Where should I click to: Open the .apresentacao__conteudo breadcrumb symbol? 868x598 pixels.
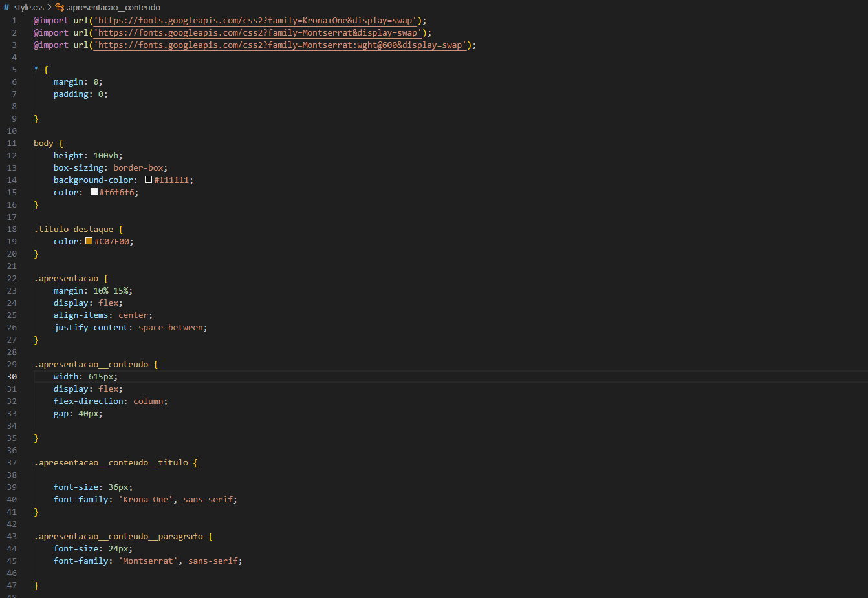tap(113, 8)
